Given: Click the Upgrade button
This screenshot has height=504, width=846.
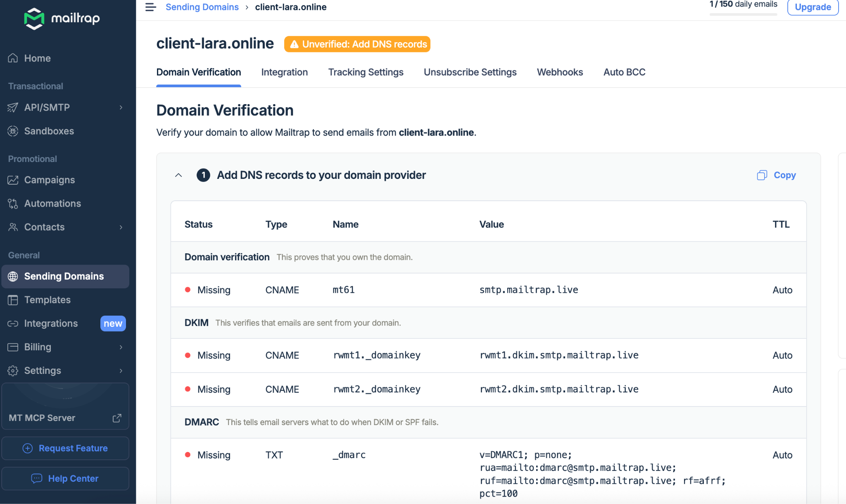Looking at the screenshot, I should (x=813, y=7).
